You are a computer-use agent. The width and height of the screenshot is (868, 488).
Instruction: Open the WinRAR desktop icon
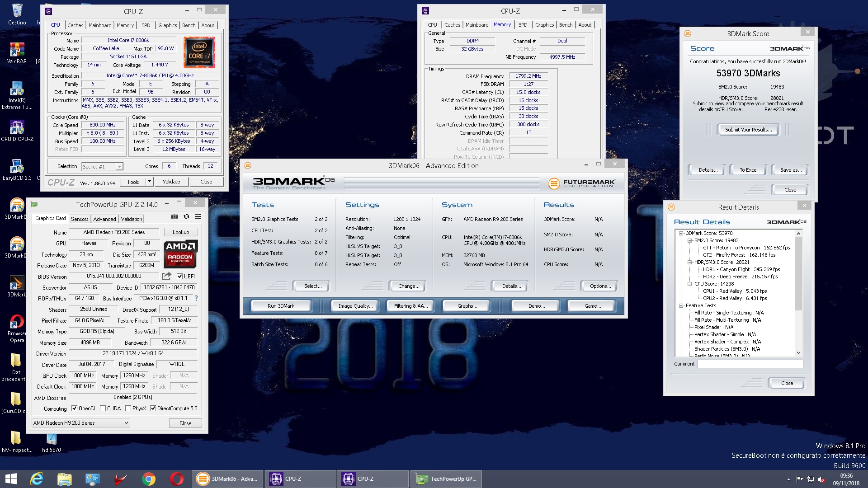[x=17, y=53]
